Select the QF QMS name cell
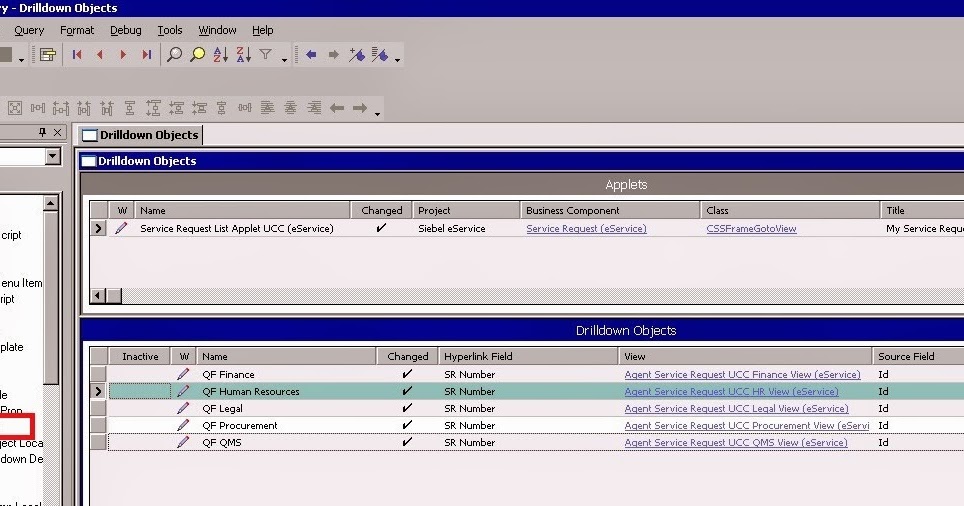Viewport: 964px width, 506px height. (x=286, y=442)
